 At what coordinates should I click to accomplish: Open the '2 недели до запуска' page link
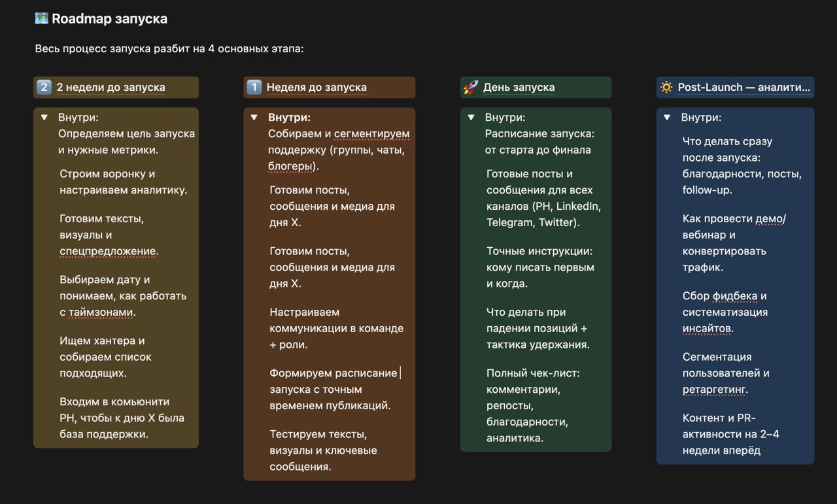[111, 87]
